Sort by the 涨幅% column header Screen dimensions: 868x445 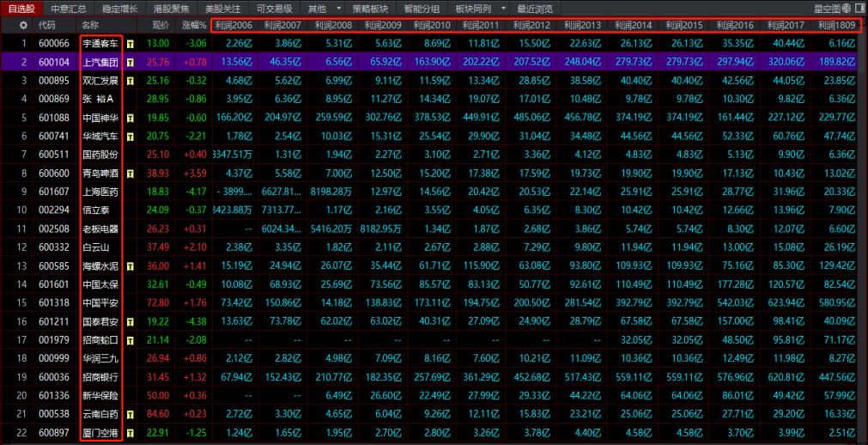pos(194,26)
